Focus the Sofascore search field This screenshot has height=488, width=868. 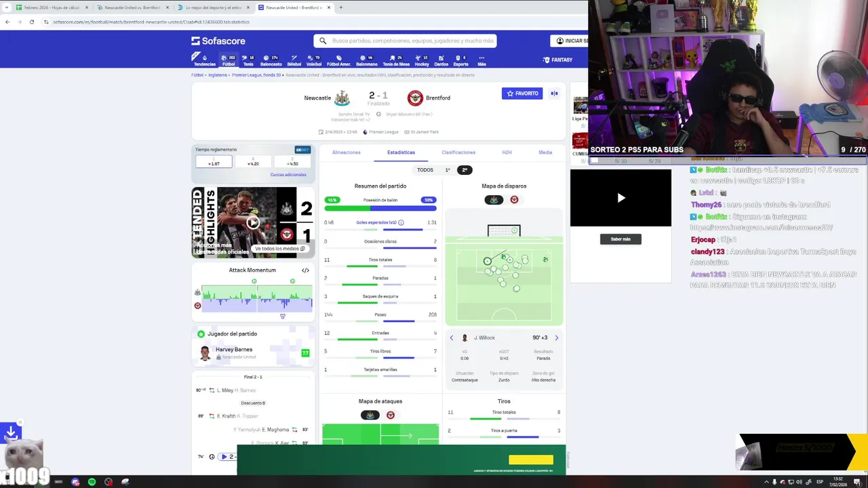[x=405, y=41]
